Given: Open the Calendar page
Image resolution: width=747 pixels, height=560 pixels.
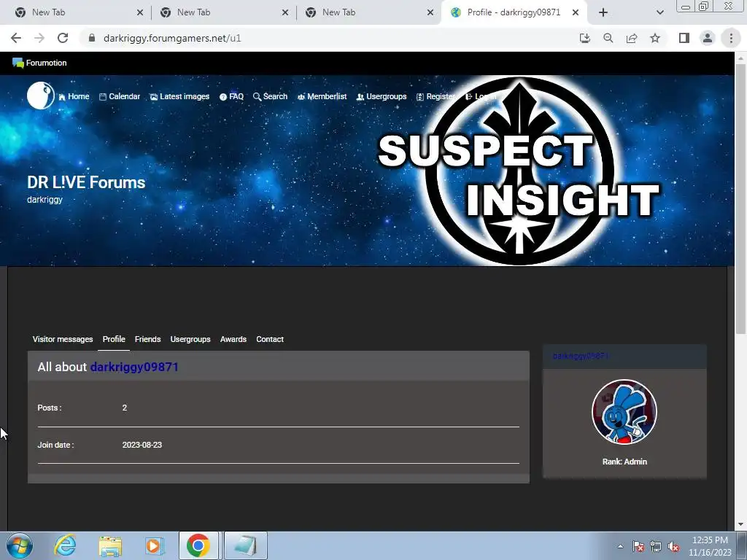Looking at the screenshot, I should [120, 96].
